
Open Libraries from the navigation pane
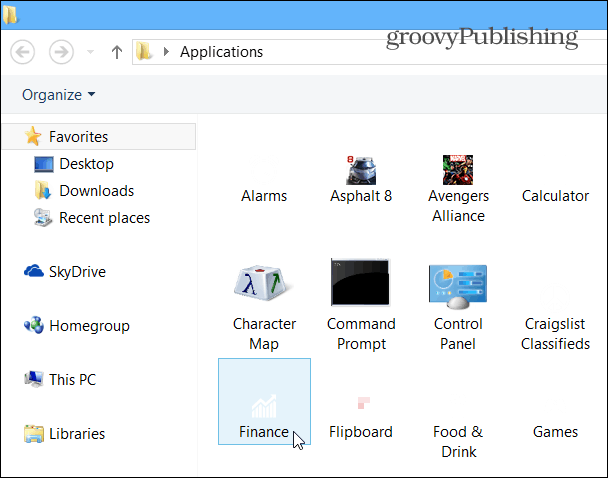tap(77, 434)
